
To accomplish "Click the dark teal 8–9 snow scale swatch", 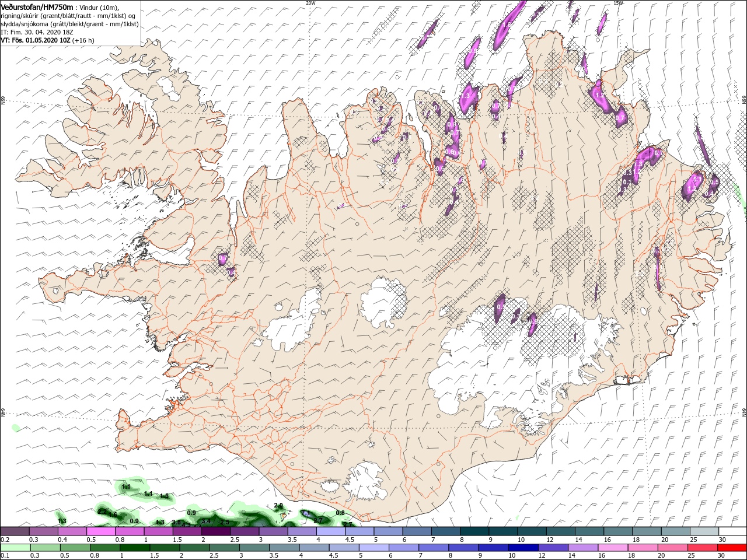I will (474, 531).
